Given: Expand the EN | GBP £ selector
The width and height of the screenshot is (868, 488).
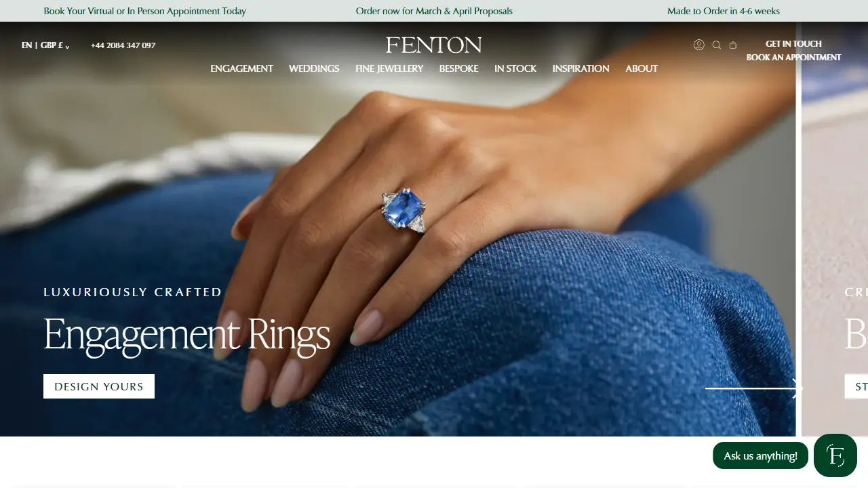Looking at the screenshot, I should tap(45, 45).
